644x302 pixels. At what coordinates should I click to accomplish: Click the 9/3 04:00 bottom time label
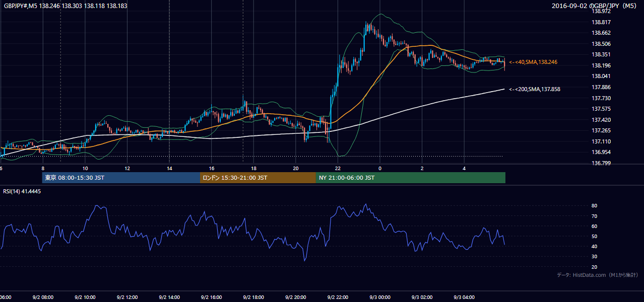pyautogui.click(x=464, y=297)
